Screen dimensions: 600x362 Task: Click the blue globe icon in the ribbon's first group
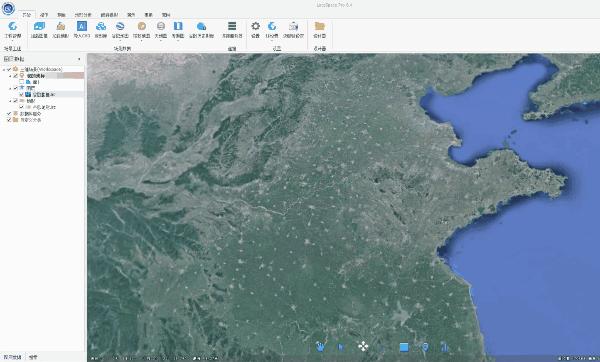[13, 26]
